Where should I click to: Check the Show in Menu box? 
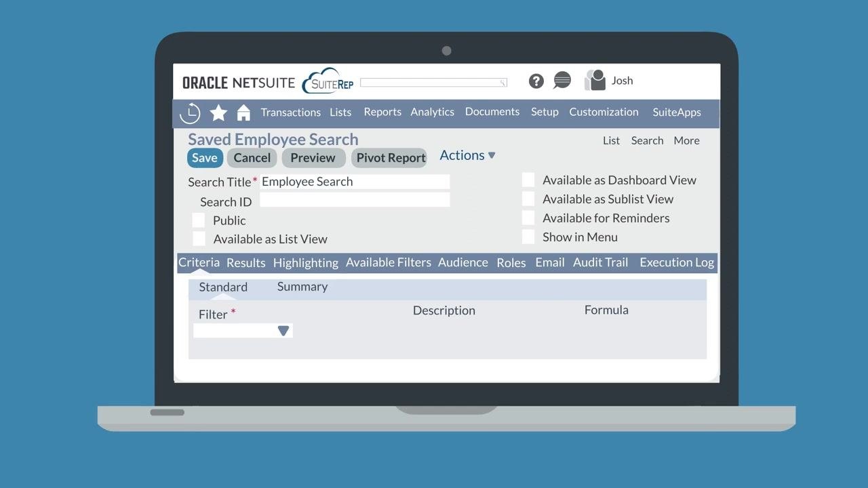tap(528, 237)
